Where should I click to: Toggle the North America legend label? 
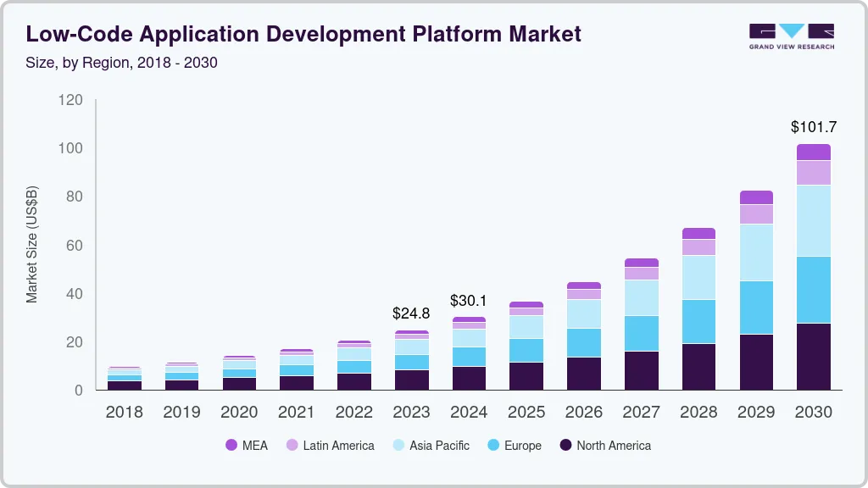click(x=614, y=445)
